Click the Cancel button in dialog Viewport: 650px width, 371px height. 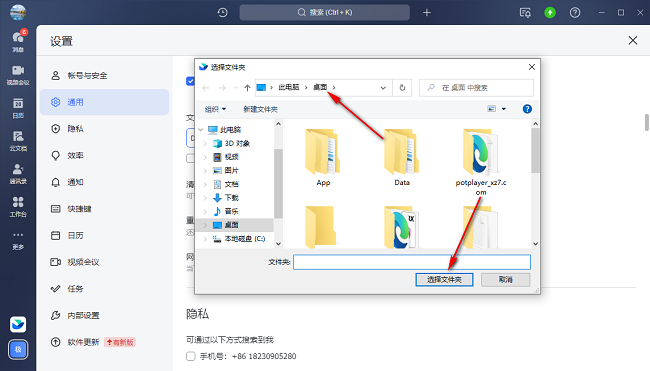pos(505,279)
